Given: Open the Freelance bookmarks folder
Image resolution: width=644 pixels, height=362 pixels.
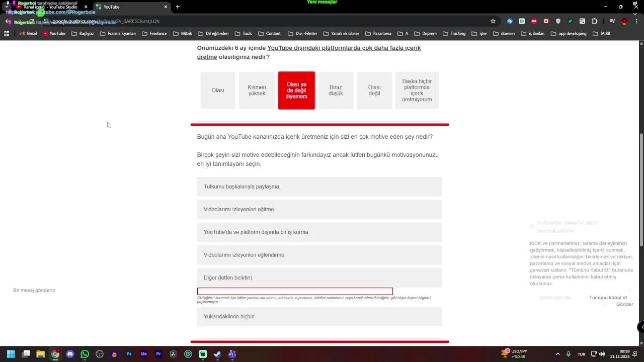Looking at the screenshot, I should [x=154, y=34].
